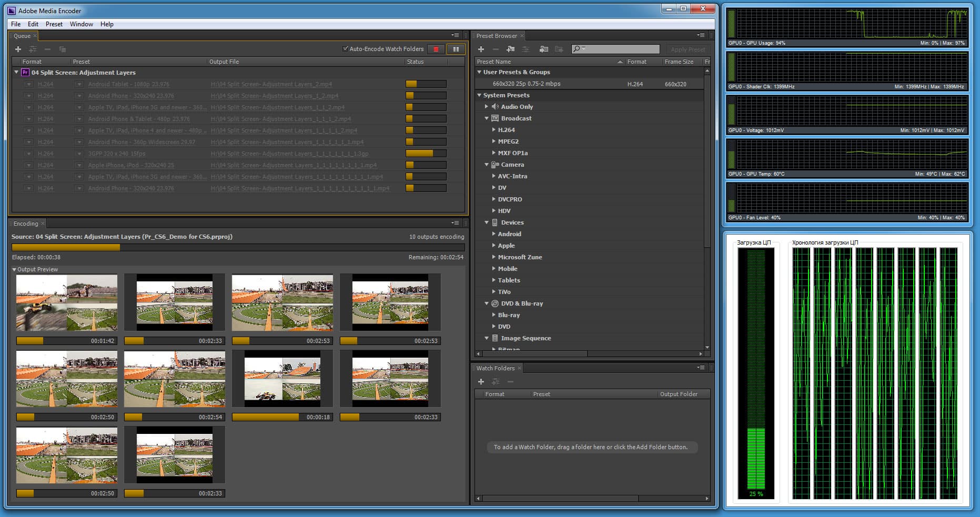Open the Queue panel flyout menu

pyautogui.click(x=455, y=35)
